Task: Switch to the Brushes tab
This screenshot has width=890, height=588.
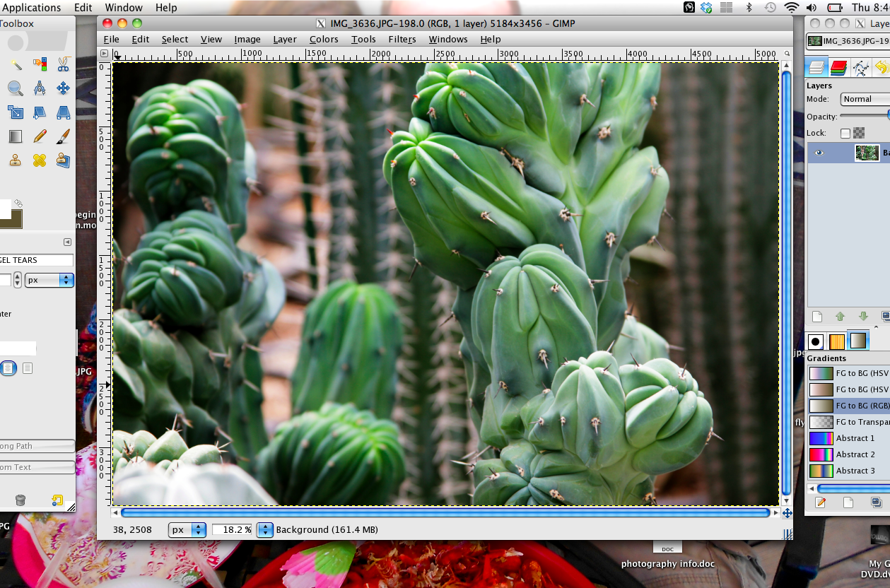Action: (816, 341)
